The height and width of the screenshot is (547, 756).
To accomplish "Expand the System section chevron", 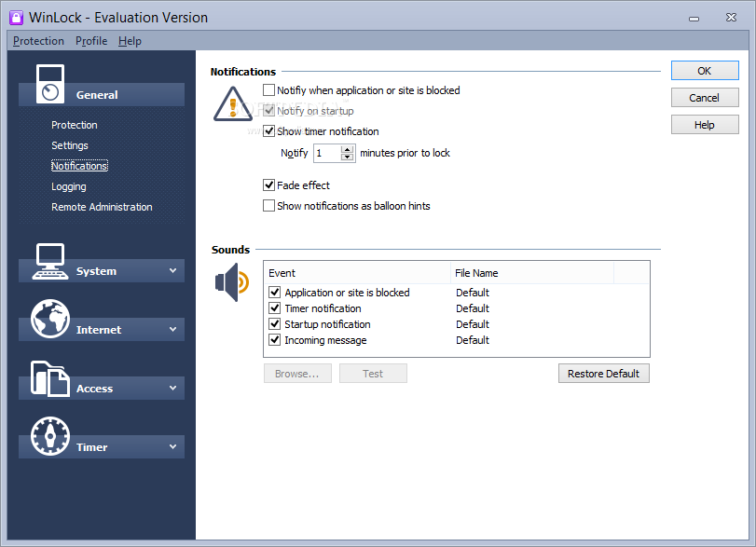I will [x=173, y=271].
